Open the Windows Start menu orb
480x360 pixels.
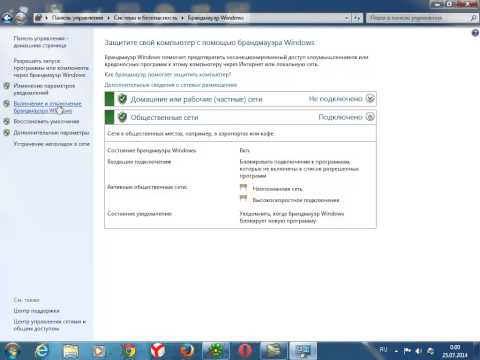click(12, 351)
